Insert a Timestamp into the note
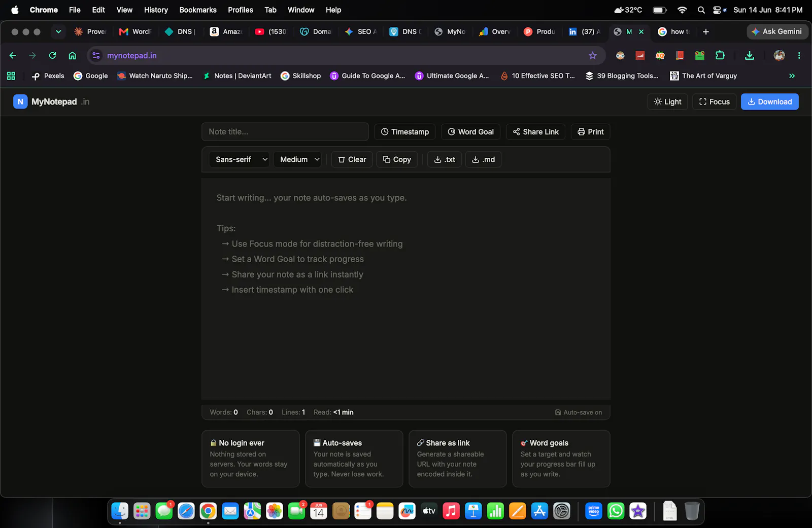The width and height of the screenshot is (812, 528). coord(405,132)
